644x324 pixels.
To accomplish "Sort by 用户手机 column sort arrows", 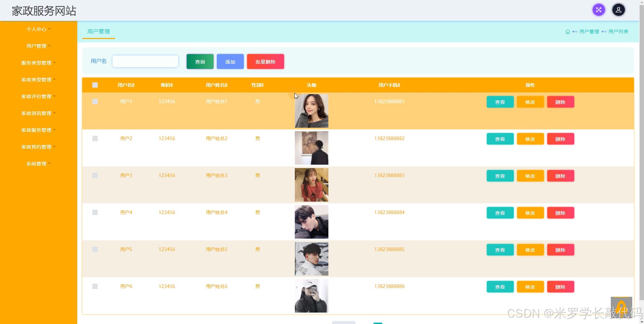I will (x=399, y=85).
